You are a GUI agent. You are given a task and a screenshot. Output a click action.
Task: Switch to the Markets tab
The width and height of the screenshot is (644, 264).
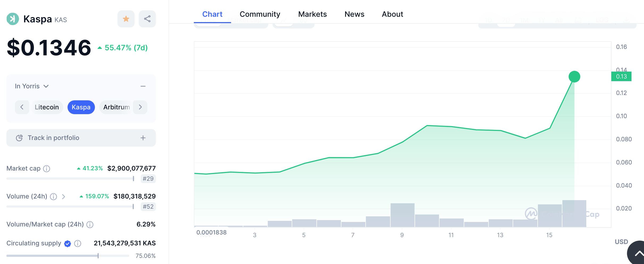312,14
